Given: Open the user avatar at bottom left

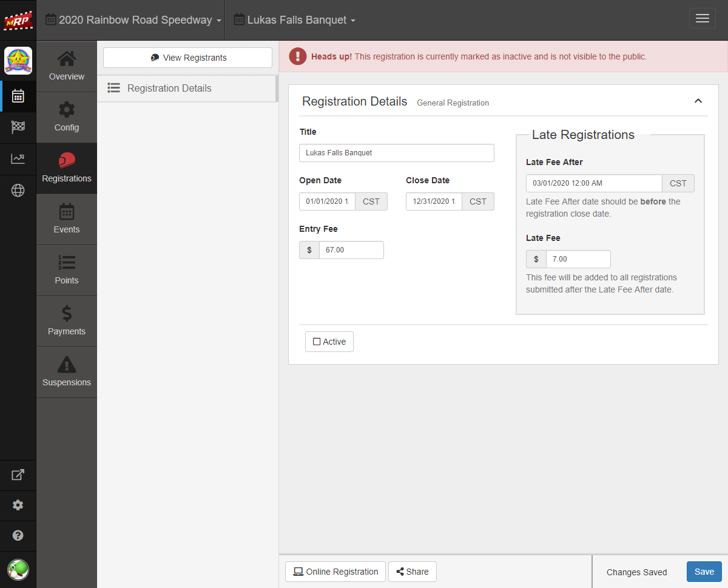Looking at the screenshot, I should [x=18, y=570].
